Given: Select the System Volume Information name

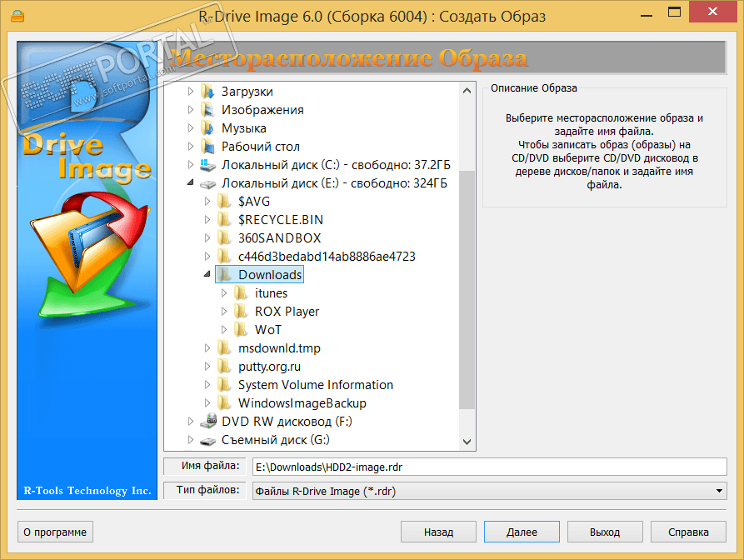Looking at the screenshot, I should (x=316, y=385).
